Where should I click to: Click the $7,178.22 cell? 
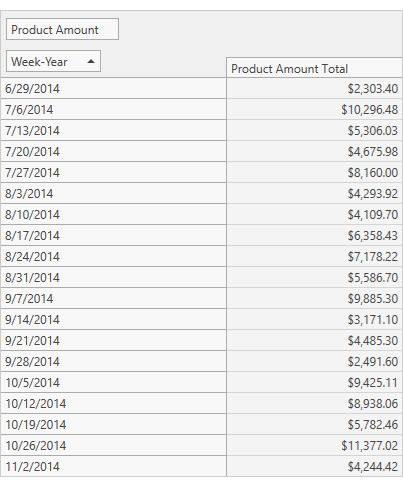click(x=314, y=256)
